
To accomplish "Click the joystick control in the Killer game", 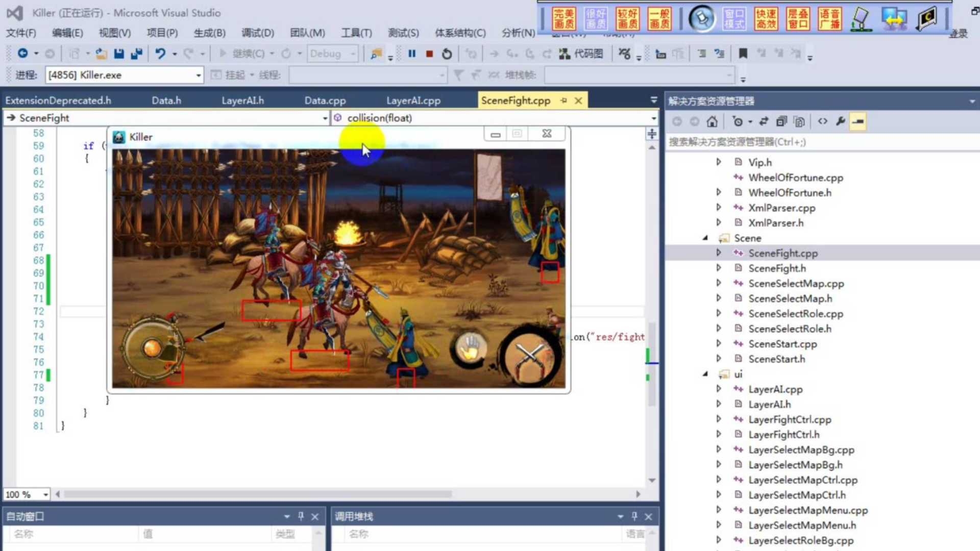I will click(x=152, y=348).
